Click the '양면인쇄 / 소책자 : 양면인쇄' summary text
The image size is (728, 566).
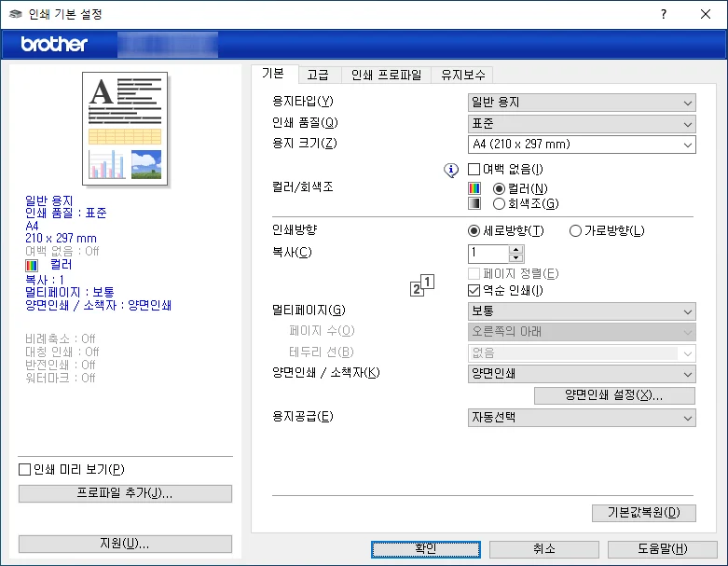coord(99,306)
